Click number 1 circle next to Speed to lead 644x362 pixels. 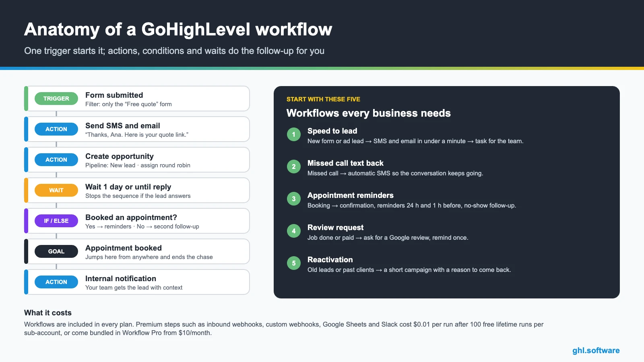(294, 134)
